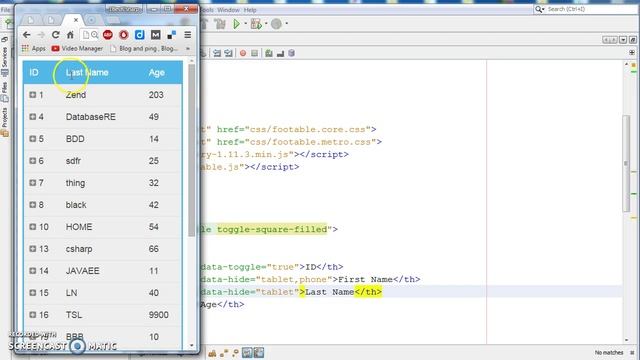The height and width of the screenshot is (360, 640).
Task: Click the NetBeans editor vertical scrollbar
Action: click(x=626, y=163)
